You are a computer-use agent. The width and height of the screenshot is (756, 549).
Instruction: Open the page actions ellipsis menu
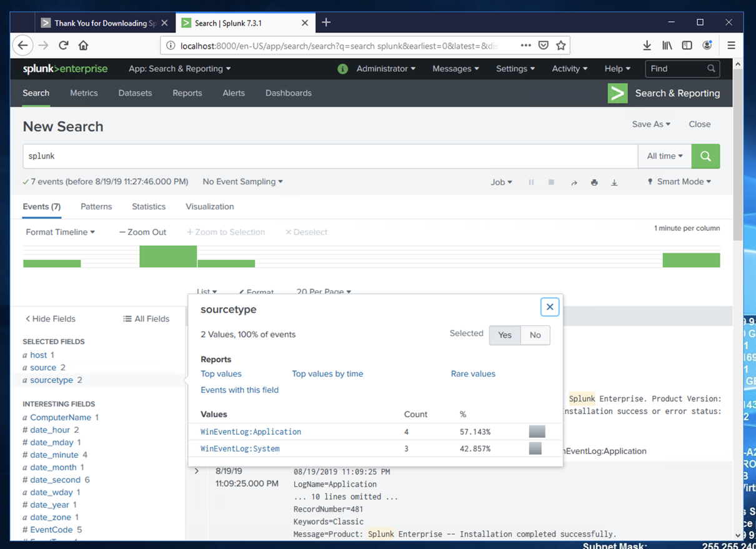point(525,45)
